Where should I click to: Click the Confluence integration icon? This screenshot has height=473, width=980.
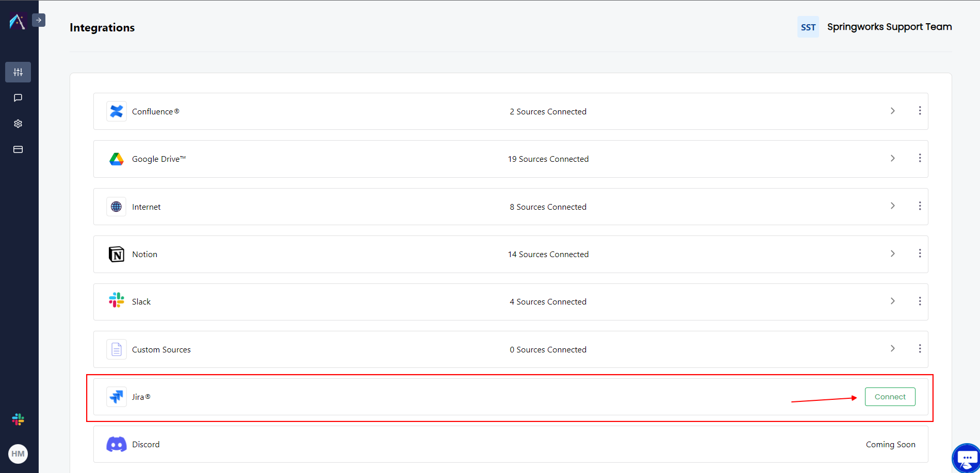116,111
